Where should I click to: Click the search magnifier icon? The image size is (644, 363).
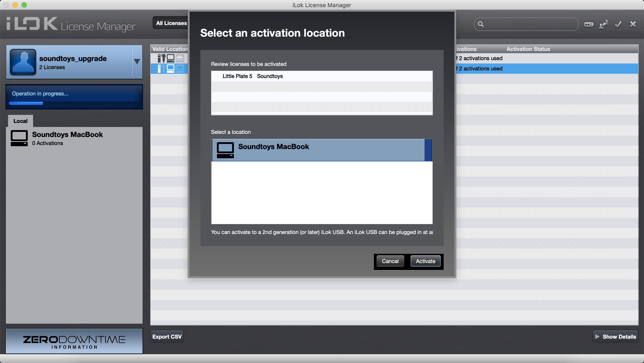tap(481, 24)
